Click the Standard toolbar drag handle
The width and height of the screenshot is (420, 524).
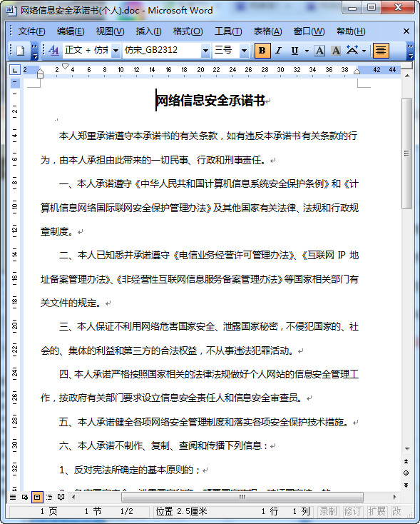pyautogui.click(x=11, y=51)
